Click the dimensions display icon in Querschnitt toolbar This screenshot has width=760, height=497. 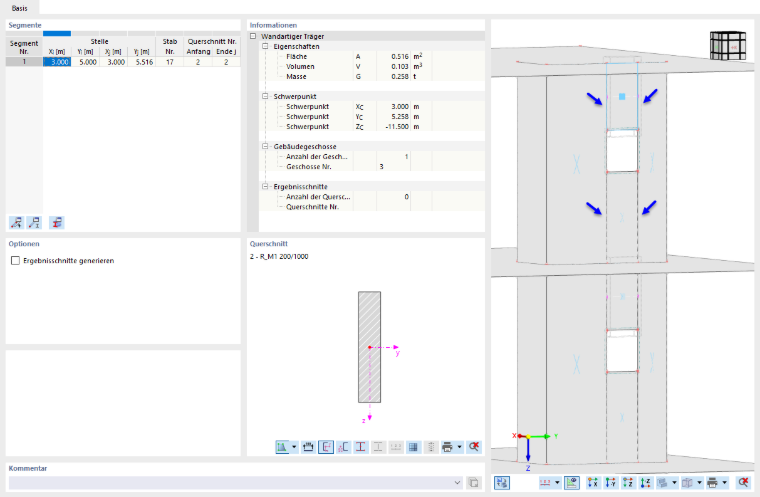point(308,447)
